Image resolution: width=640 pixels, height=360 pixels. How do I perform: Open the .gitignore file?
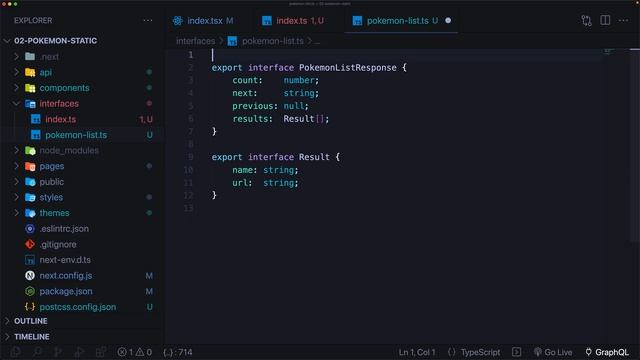tap(58, 244)
